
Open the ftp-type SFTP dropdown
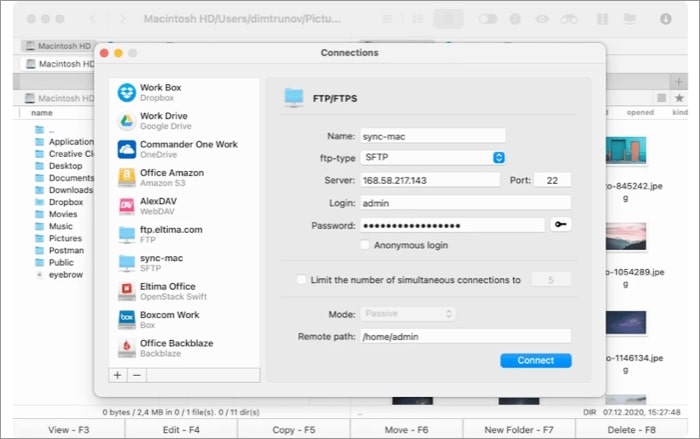point(432,158)
